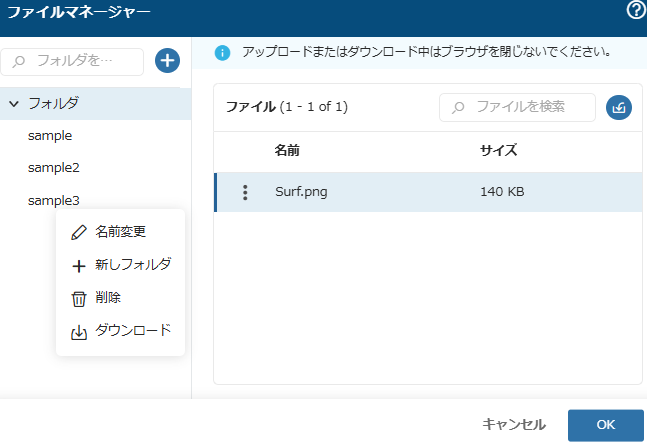
Task: Open the three-dot menu for Surf.png
Action: [245, 192]
